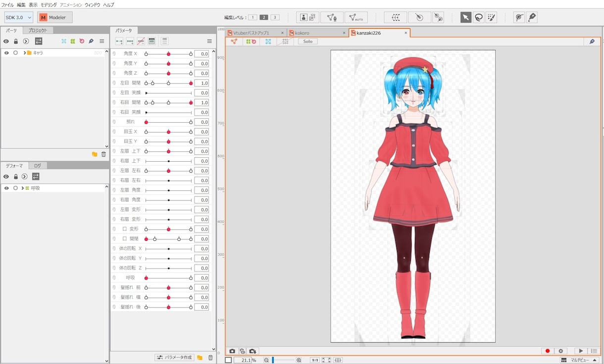604x364 pixels.
Task: Toggle the lock-all icon in parts panel
Action: 16,41
